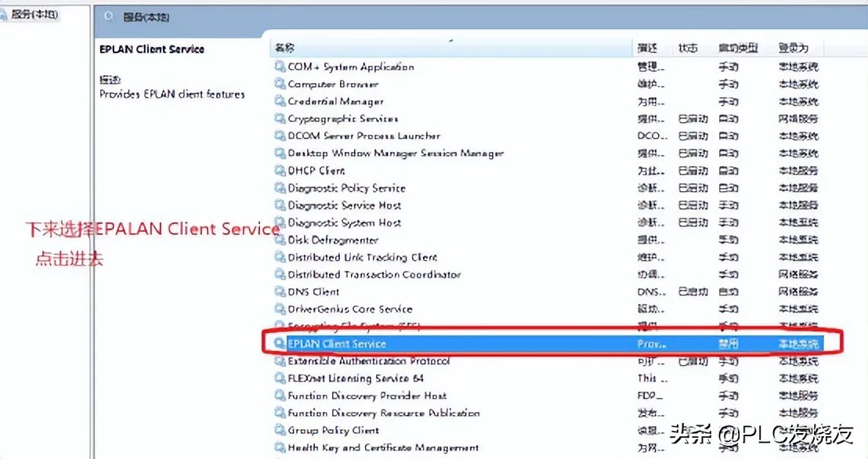Click the 'DCO...' description of DCOM Server Process Launcher

click(653, 136)
